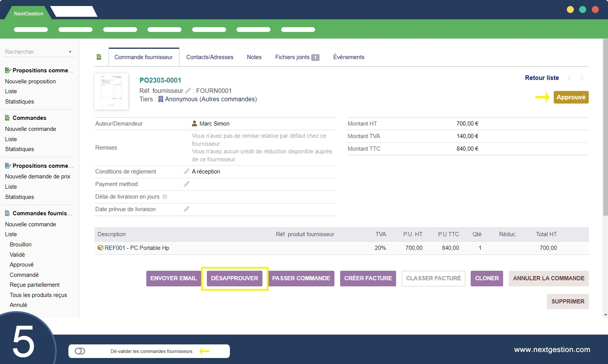Edit supplier reference with pencil icon
608x364 pixels.
tap(188, 91)
